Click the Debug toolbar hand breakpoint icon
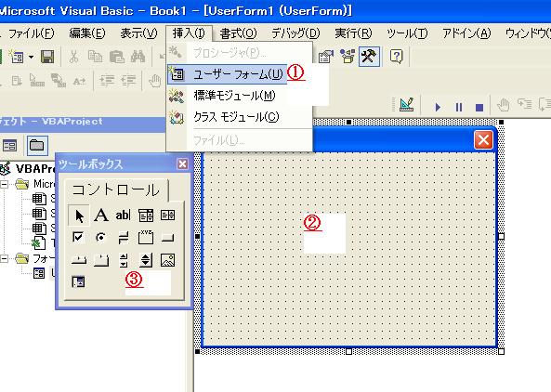The height and width of the screenshot is (392, 551). [x=504, y=105]
